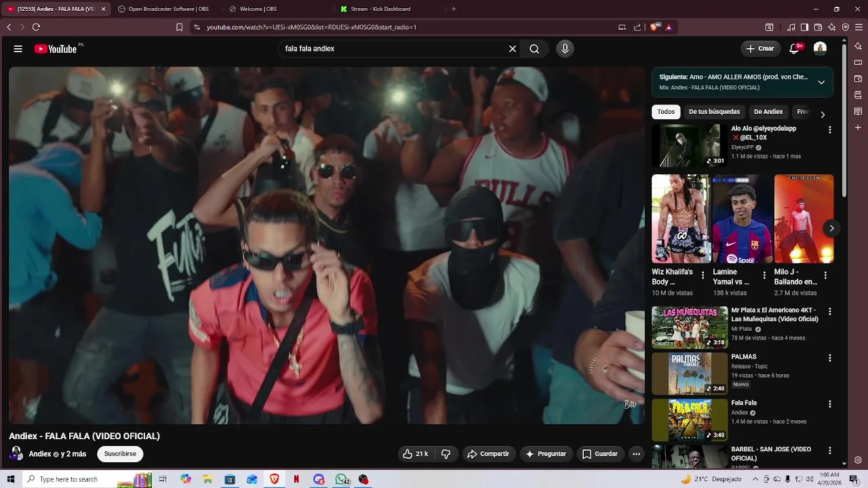The width and height of the screenshot is (868, 488).
Task: Open options for Alo Alo video
Action: tap(829, 129)
